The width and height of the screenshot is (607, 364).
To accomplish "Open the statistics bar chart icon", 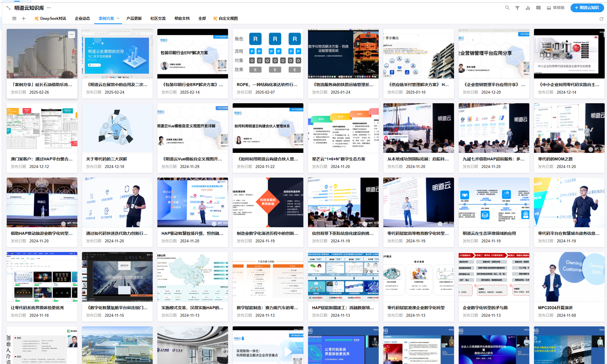I will 528,8.
